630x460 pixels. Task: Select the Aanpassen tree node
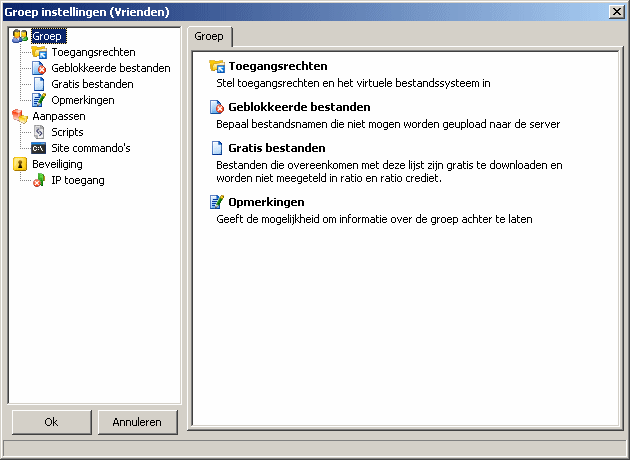pos(59,116)
